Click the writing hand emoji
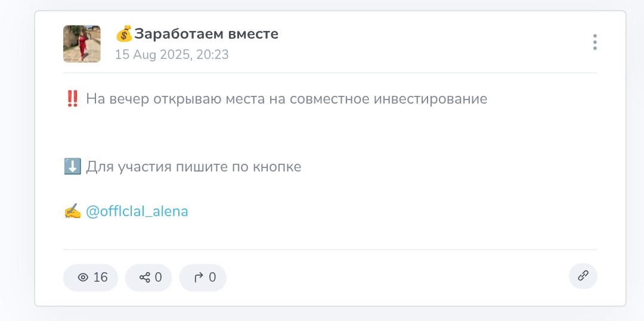The image size is (644, 321). 72,211
